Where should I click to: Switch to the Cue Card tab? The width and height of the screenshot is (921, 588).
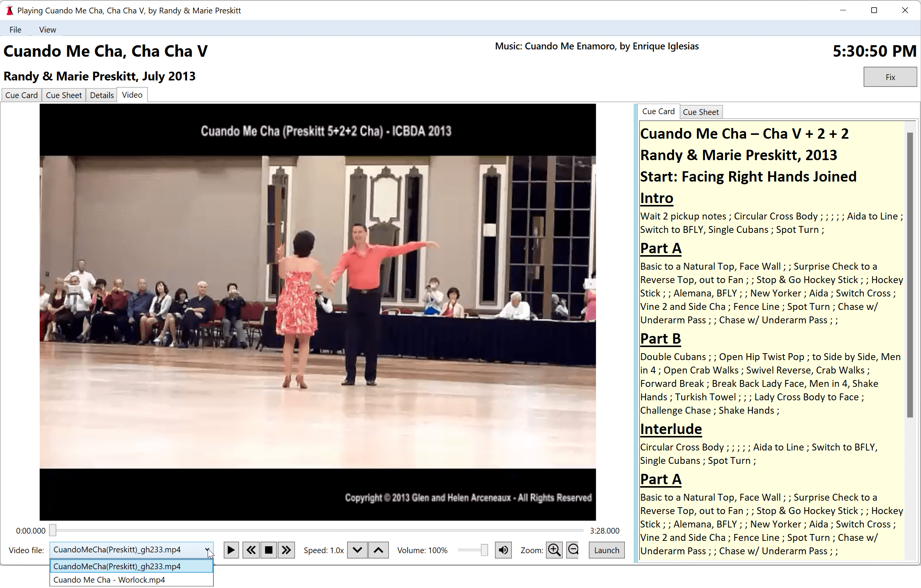(x=21, y=95)
